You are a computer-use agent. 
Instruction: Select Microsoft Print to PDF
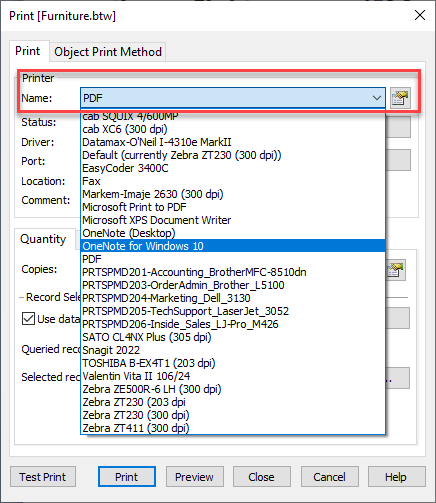point(233,207)
